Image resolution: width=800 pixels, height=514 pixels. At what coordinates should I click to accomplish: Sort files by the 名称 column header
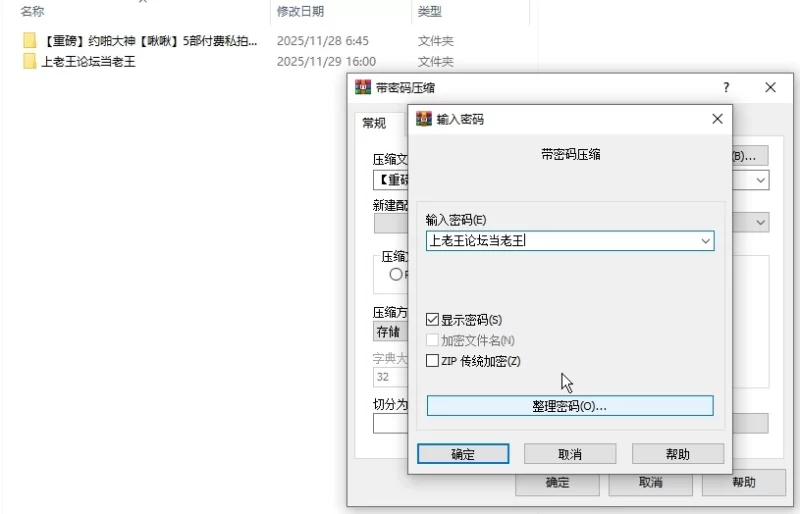click(32, 11)
